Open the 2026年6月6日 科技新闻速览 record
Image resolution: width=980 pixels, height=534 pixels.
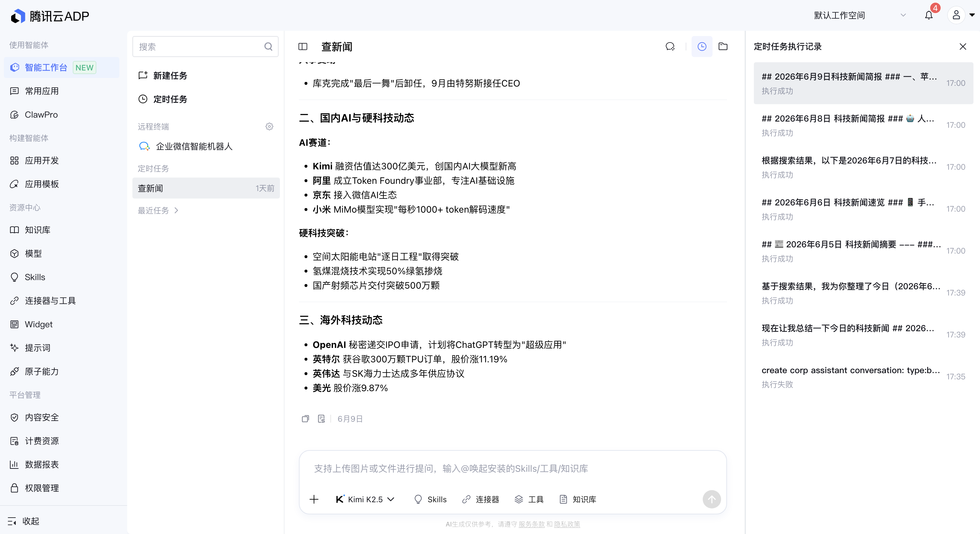point(863,209)
